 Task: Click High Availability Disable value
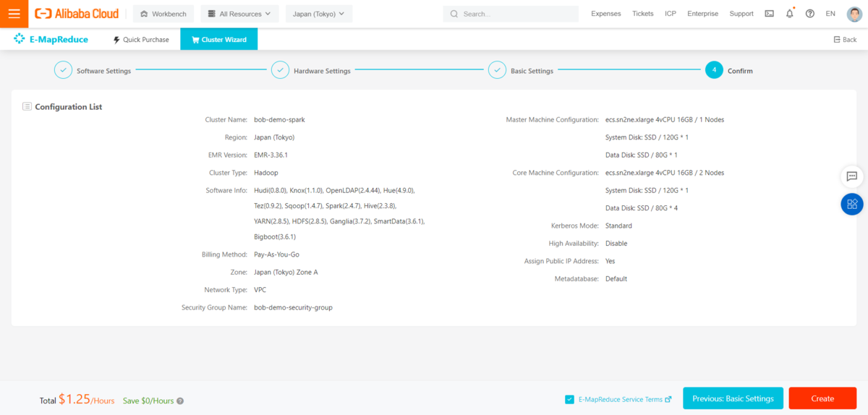coord(616,244)
